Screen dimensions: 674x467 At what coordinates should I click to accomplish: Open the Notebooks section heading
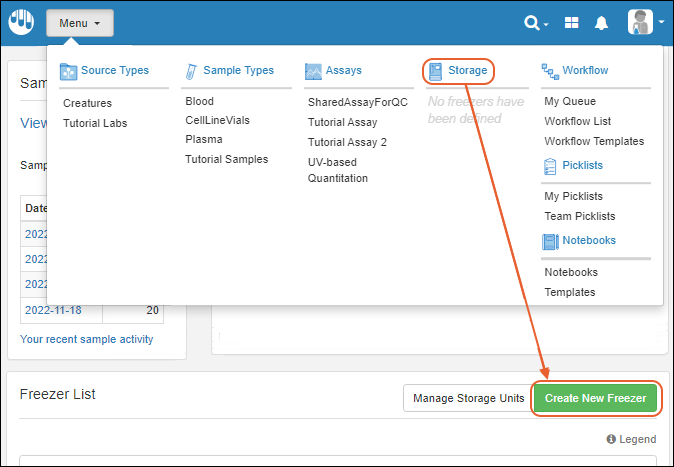pos(588,241)
